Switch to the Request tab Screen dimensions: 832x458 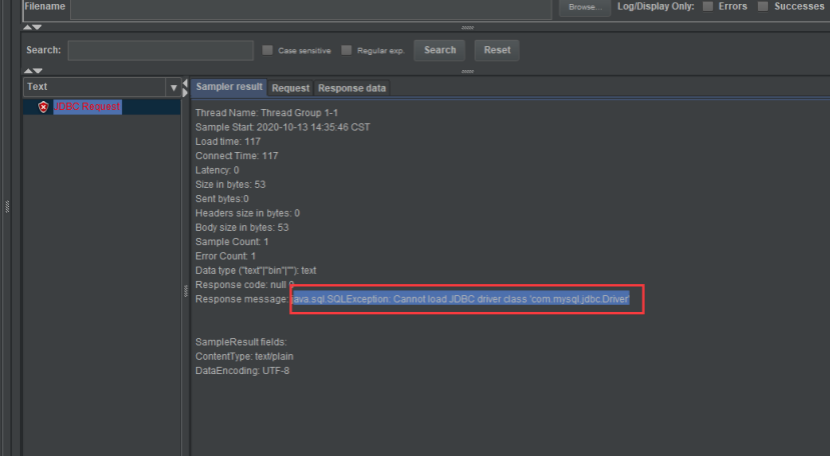click(x=290, y=88)
